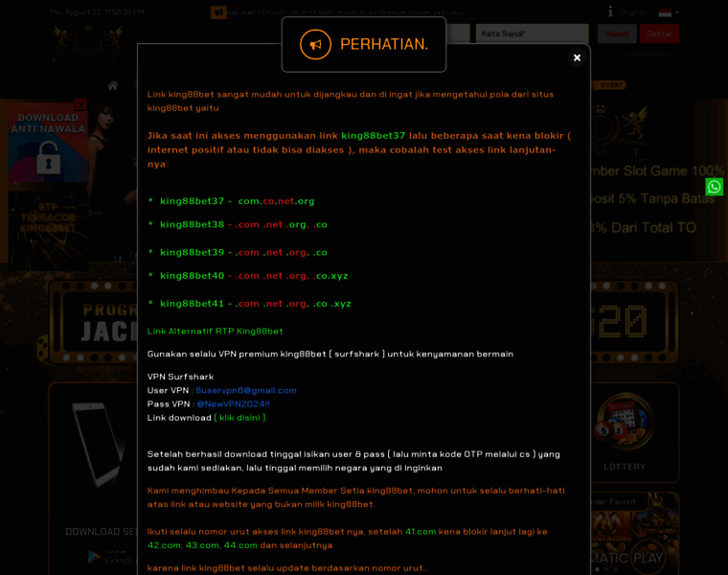Click the king88bet39 link entry

[x=243, y=252]
